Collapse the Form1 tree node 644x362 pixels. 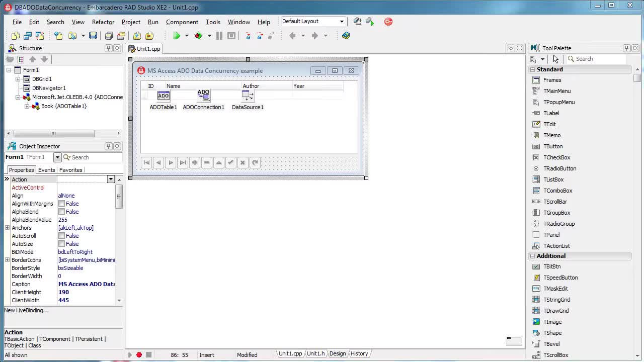9,70
